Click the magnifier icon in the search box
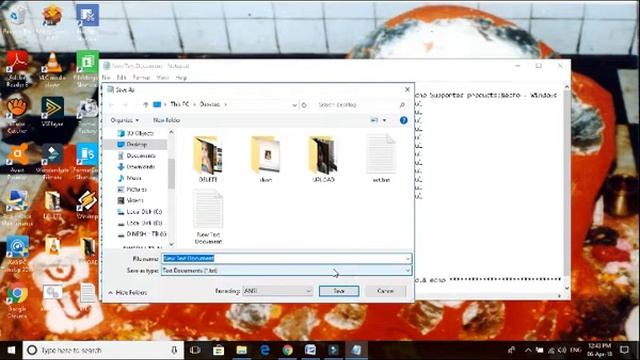 [x=402, y=105]
